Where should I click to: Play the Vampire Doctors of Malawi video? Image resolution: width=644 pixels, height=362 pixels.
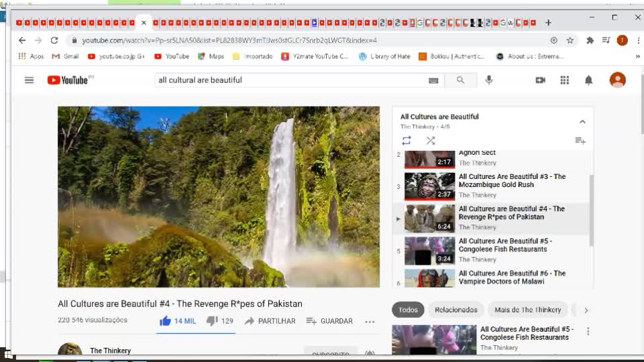pyautogui.click(x=512, y=277)
